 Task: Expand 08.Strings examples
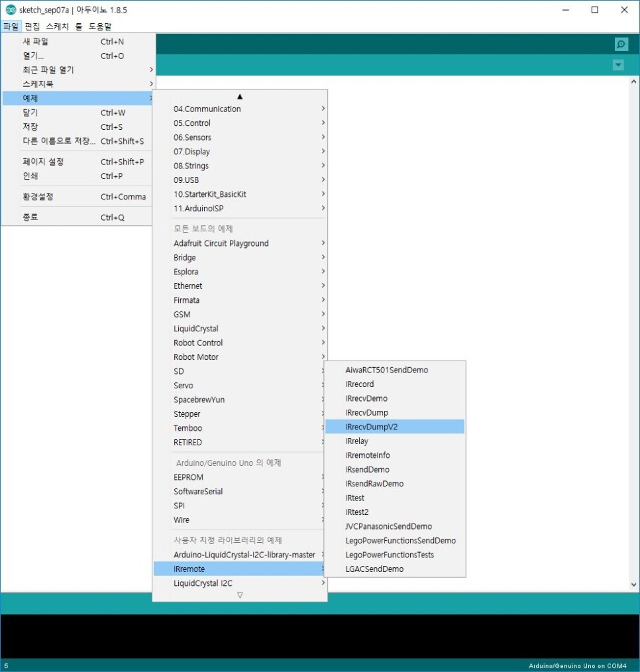(x=240, y=166)
